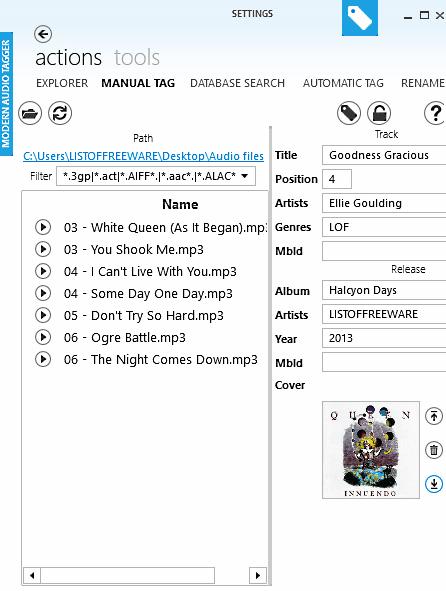This screenshot has height=591, width=446.
Task: Click the horizontal scrollbar right arrow
Action: point(258,575)
